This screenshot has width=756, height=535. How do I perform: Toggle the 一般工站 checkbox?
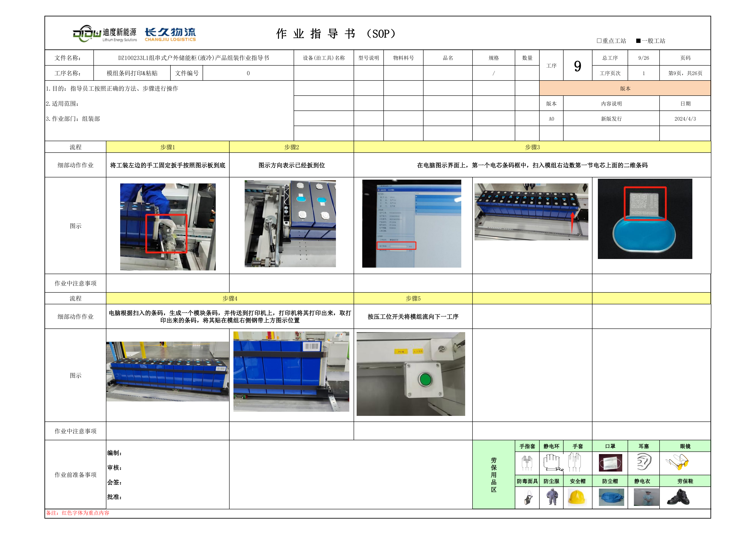point(638,41)
